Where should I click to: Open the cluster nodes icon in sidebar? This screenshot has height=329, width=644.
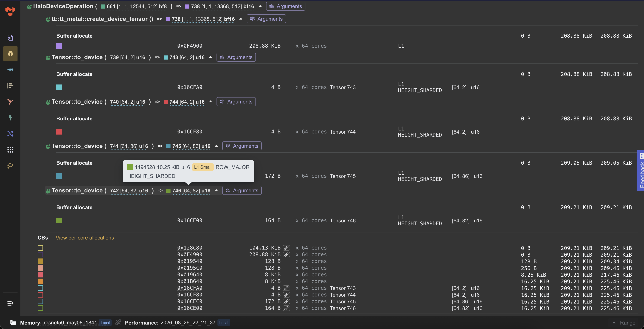click(10, 165)
